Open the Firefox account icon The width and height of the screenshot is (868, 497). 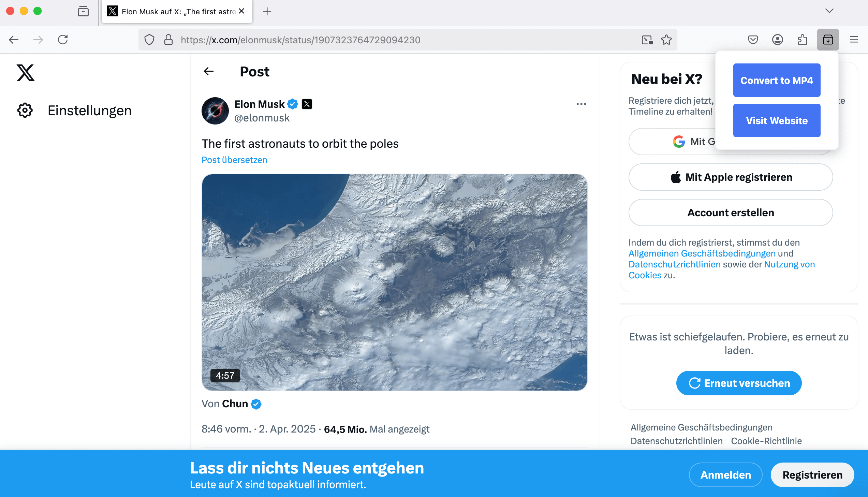(778, 40)
